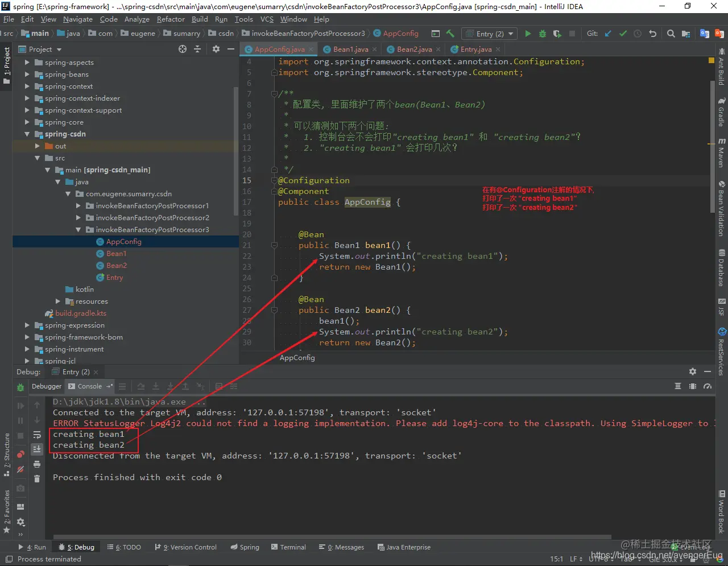The width and height of the screenshot is (728, 566).
Task: Open 9: Version Control tool window
Action: pyautogui.click(x=186, y=547)
